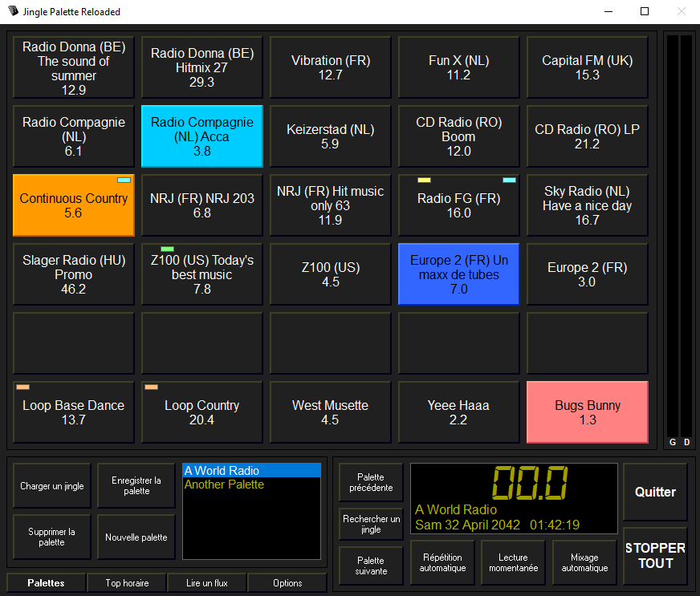Play the Slager Radio (HU) Promo jingle
Image resolution: width=700 pixels, height=596 pixels.
click(x=74, y=274)
